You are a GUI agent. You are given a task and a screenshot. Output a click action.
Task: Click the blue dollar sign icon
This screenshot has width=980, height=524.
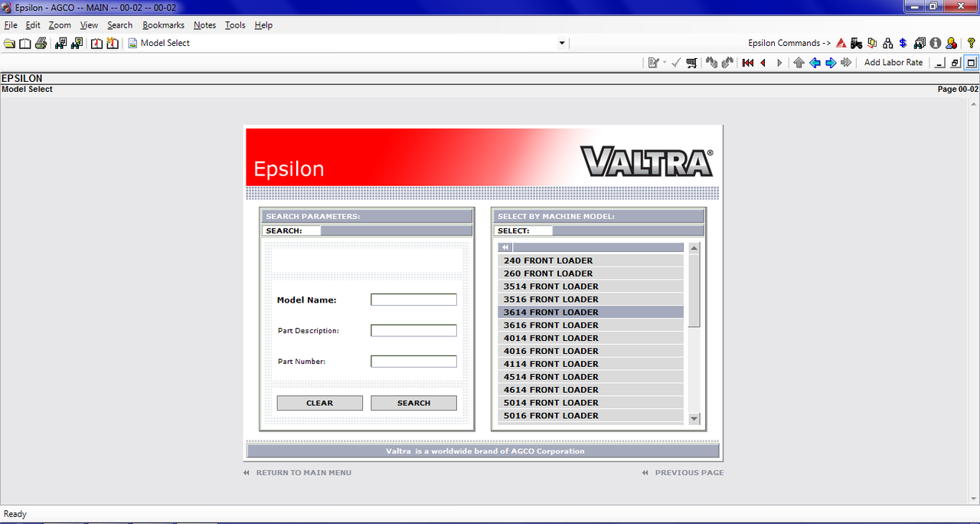(x=903, y=44)
